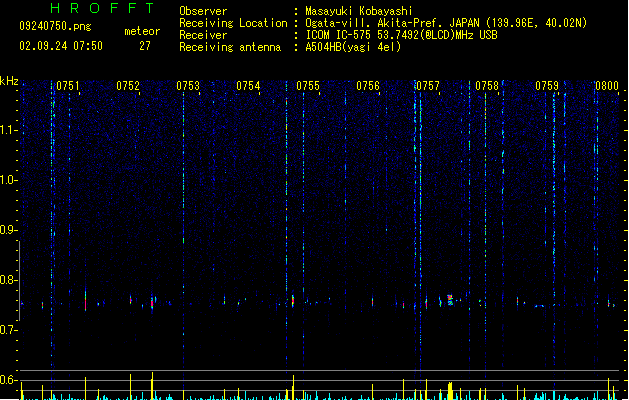The width and height of the screenshot is (629, 400).
Task: Click the 0753 time marker
Action: coord(188,86)
